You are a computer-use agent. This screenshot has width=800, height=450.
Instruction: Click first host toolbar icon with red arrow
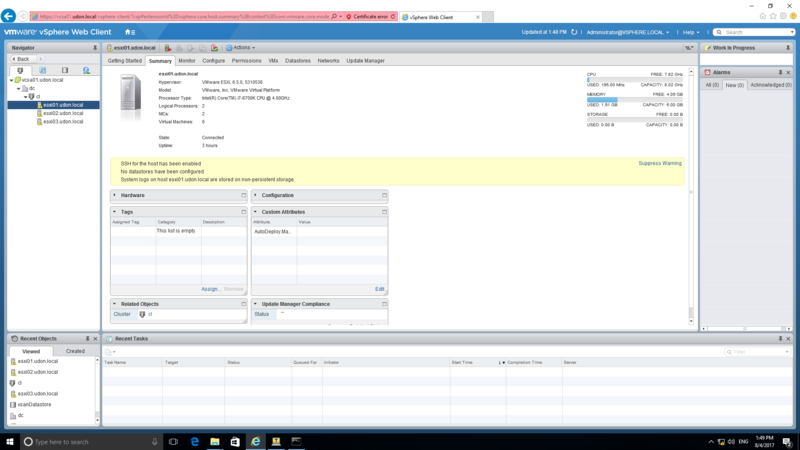click(167, 48)
